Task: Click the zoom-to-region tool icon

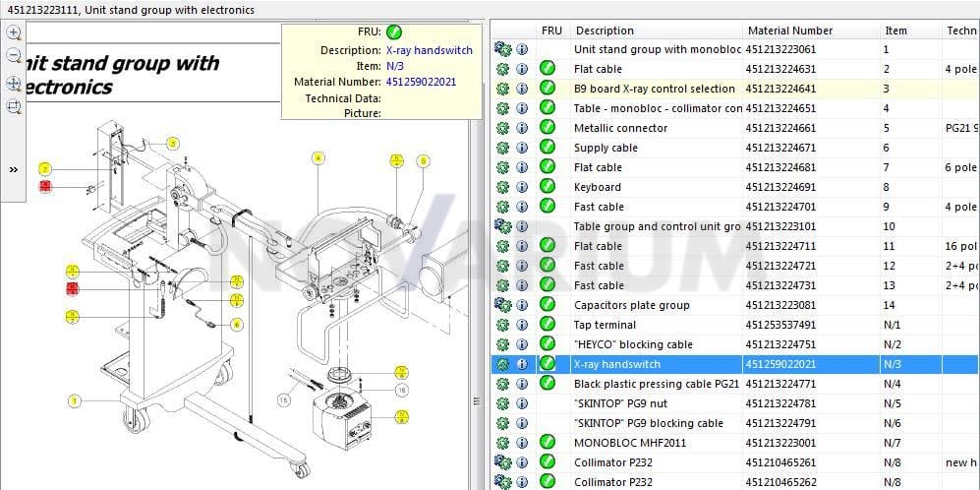Action: tap(13, 107)
